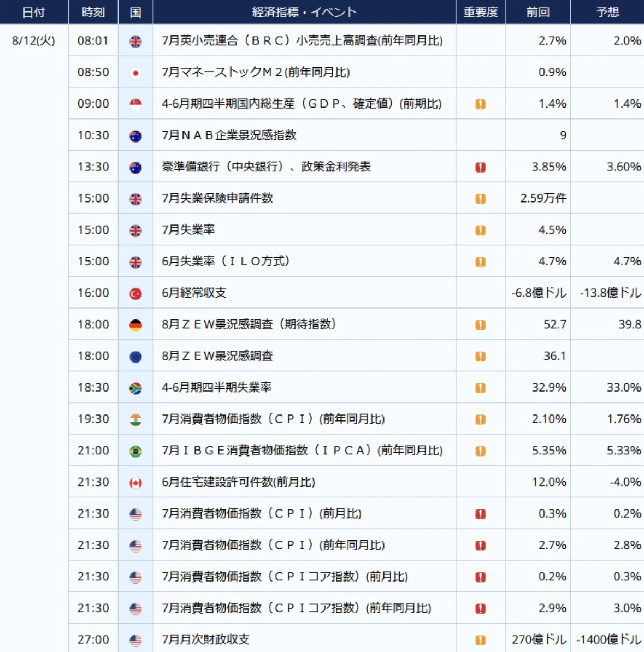This screenshot has width=644, height=652.
Task: Click time cell 08:01
Action: pyautogui.click(x=93, y=40)
